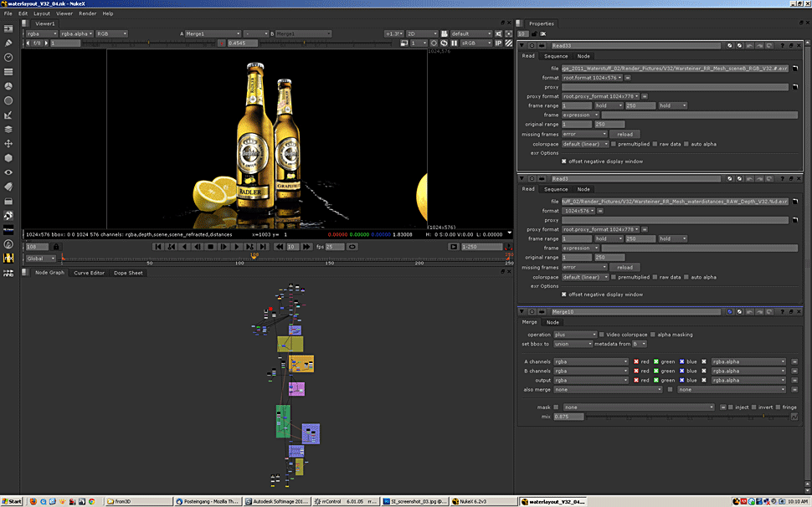Click the Windows Start button
Viewport: 812px width, 507px height.
pos(12,501)
